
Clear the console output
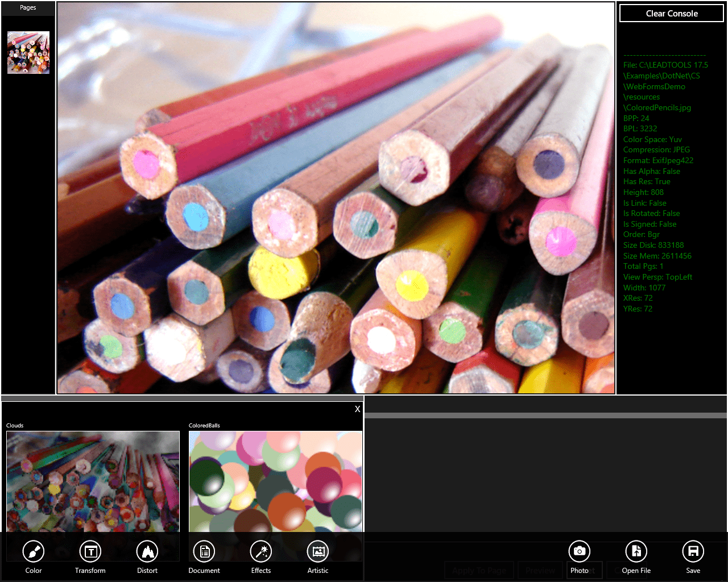point(672,14)
